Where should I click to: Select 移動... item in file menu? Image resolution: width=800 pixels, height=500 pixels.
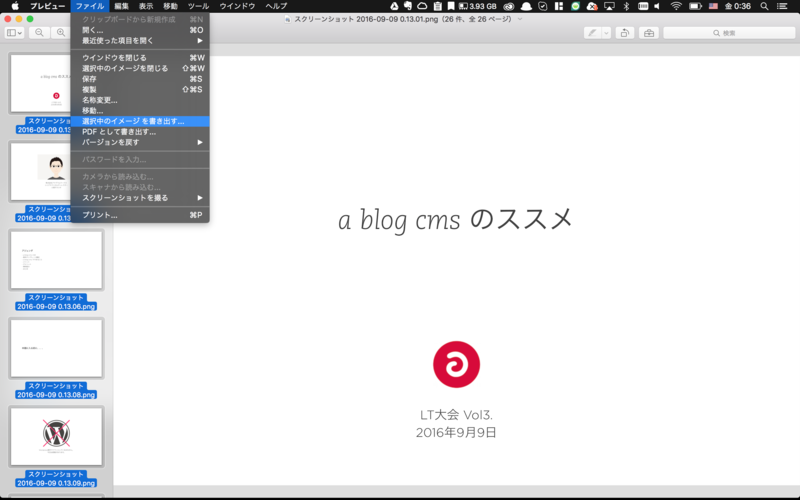coord(140,111)
